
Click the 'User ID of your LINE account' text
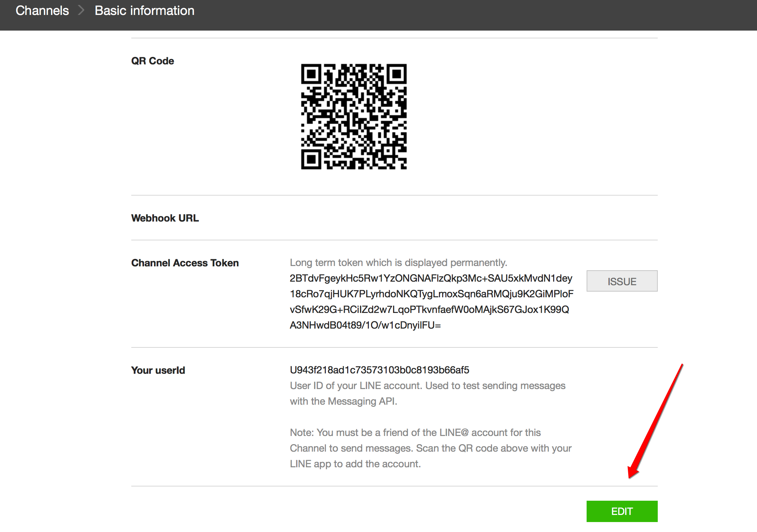click(x=427, y=385)
